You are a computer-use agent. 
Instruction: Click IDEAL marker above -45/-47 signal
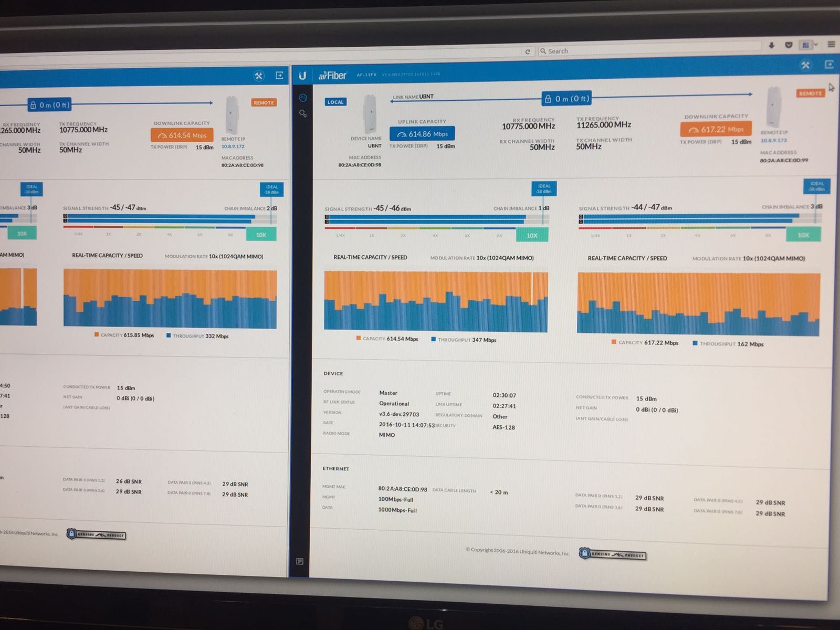coord(272,190)
